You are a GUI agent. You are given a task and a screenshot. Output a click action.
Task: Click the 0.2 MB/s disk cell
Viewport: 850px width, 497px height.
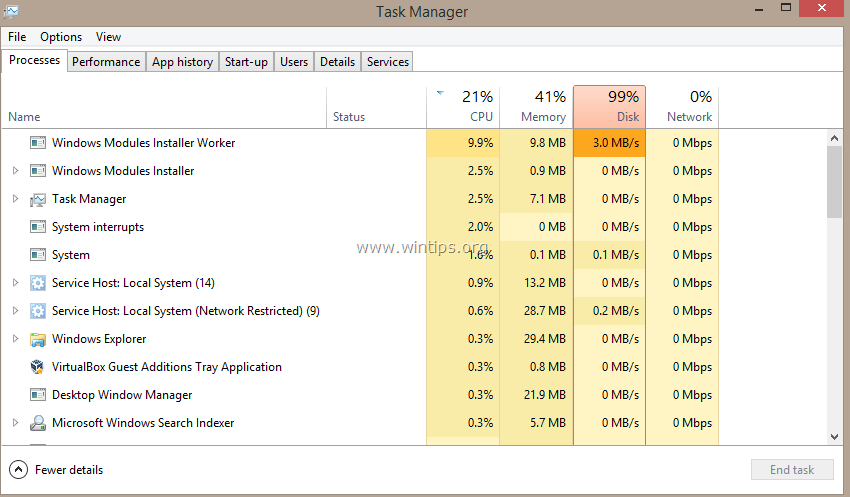pos(609,311)
